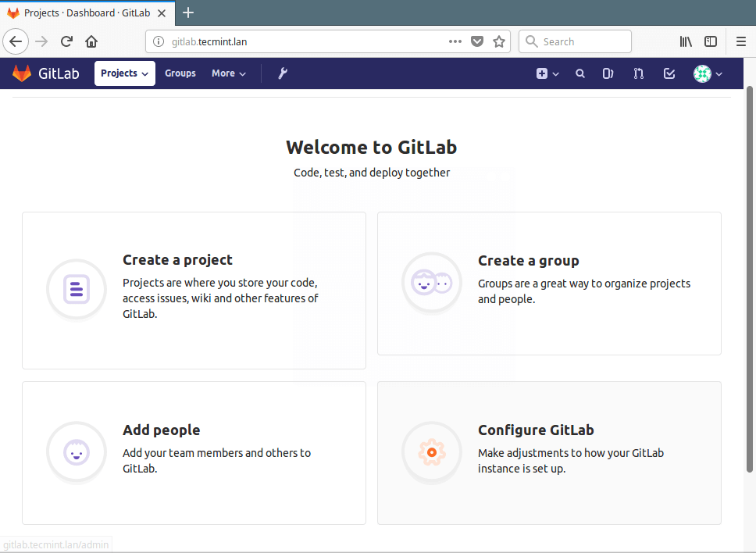Bookmark this page with the star icon
Screen dimensions: 756x553
click(x=499, y=41)
